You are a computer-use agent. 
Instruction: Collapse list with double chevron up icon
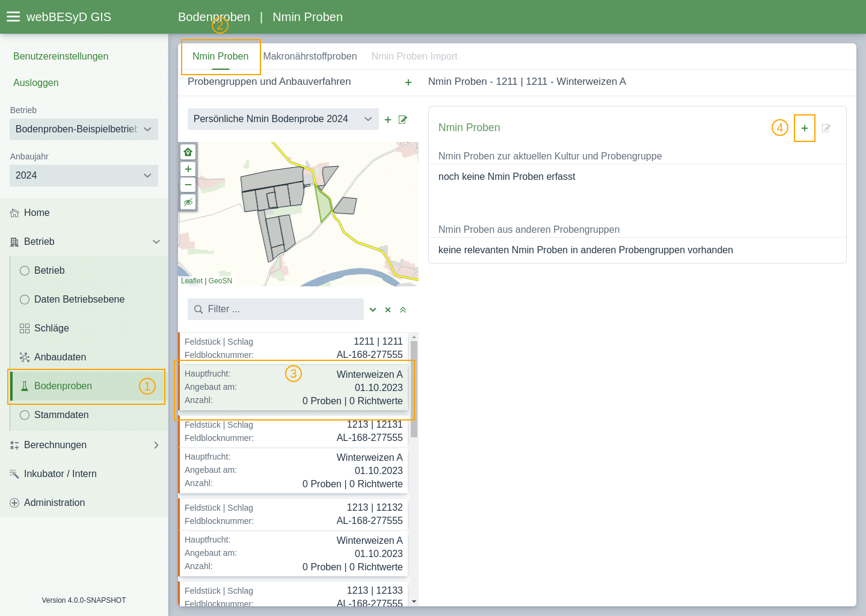point(403,310)
